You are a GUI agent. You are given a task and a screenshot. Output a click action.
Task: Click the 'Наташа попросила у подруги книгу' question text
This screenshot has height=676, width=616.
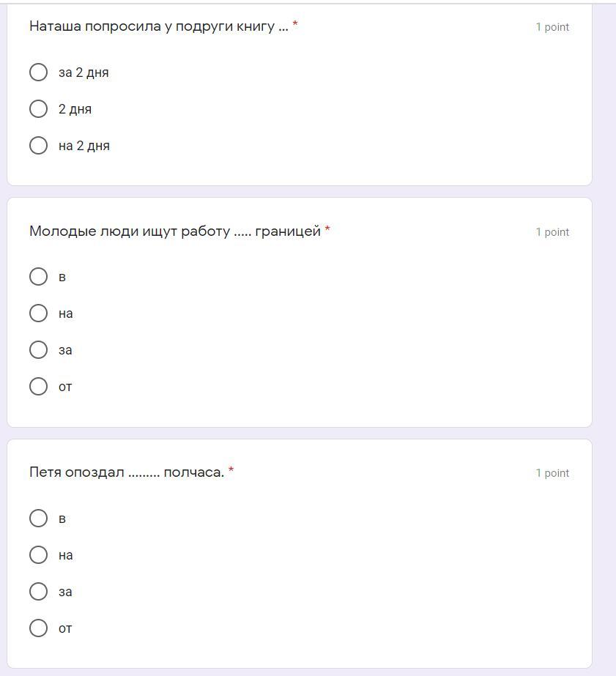pyautogui.click(x=158, y=26)
